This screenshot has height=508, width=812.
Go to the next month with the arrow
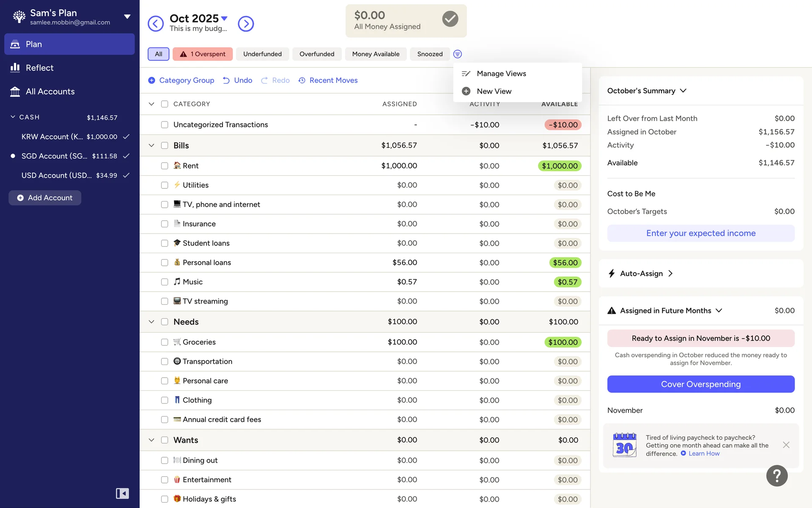point(246,24)
